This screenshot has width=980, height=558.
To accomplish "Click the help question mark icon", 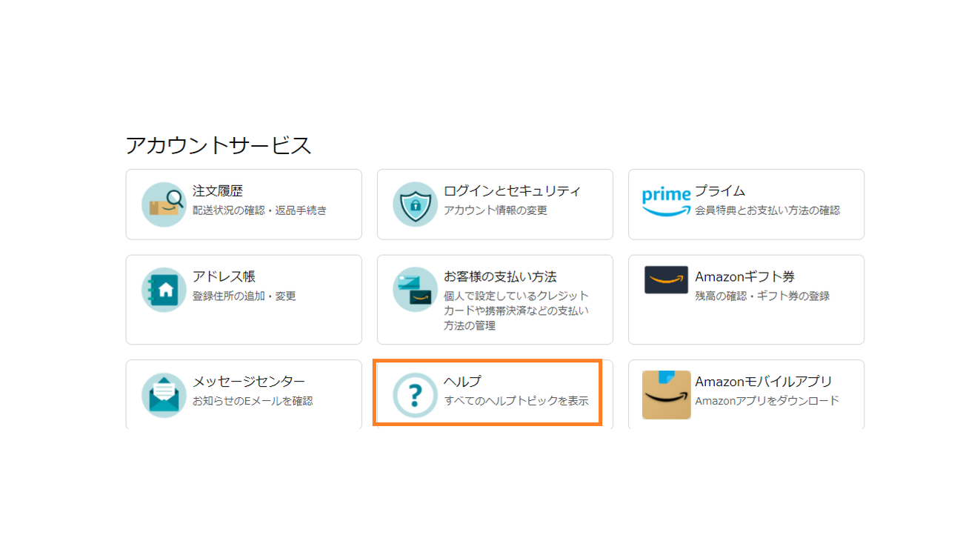I will (415, 395).
